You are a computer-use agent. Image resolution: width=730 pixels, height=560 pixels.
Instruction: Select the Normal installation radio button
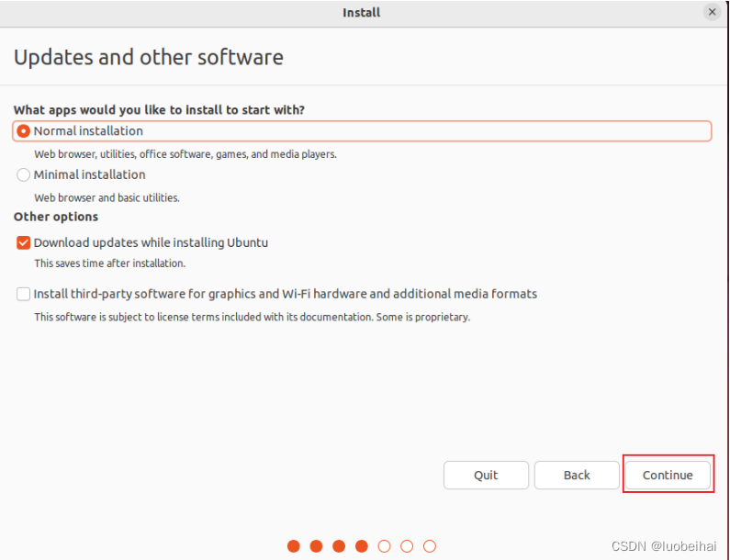point(23,131)
